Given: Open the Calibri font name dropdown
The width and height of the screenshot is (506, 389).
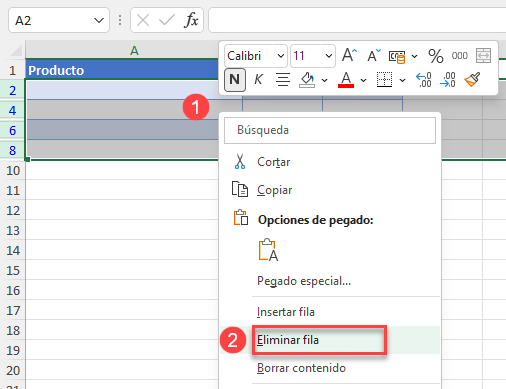Looking at the screenshot, I should point(281,56).
